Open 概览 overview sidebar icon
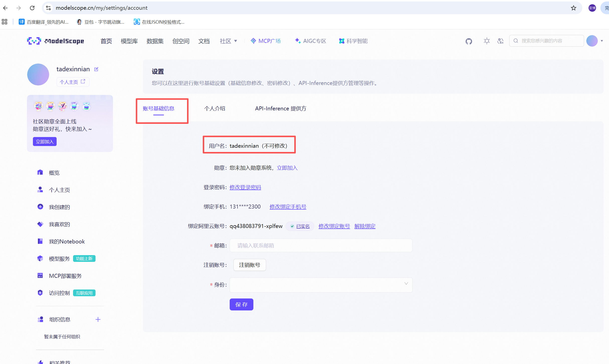 click(40, 172)
